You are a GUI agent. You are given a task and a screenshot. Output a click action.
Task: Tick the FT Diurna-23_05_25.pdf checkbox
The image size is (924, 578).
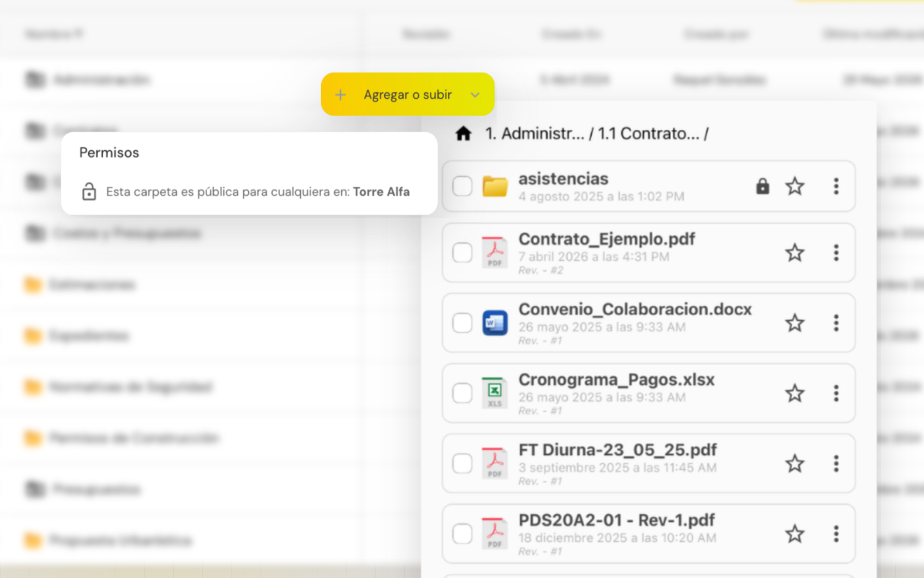click(462, 464)
